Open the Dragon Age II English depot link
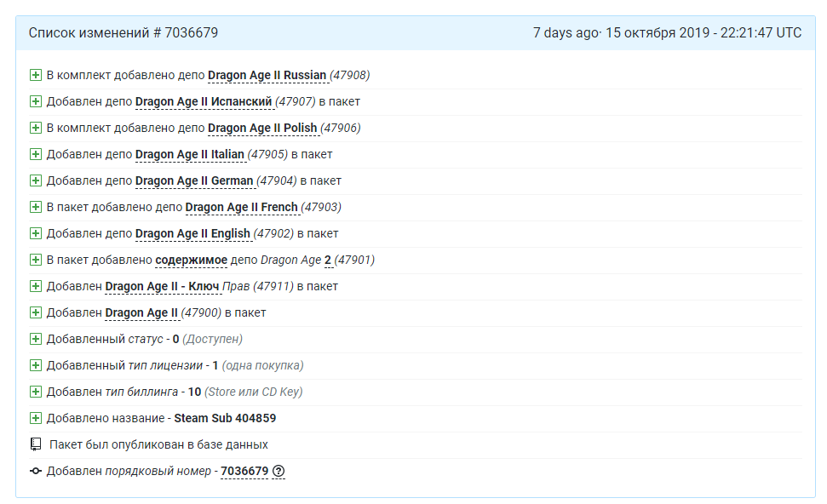Viewport: 827px width, 504px height. click(192, 233)
